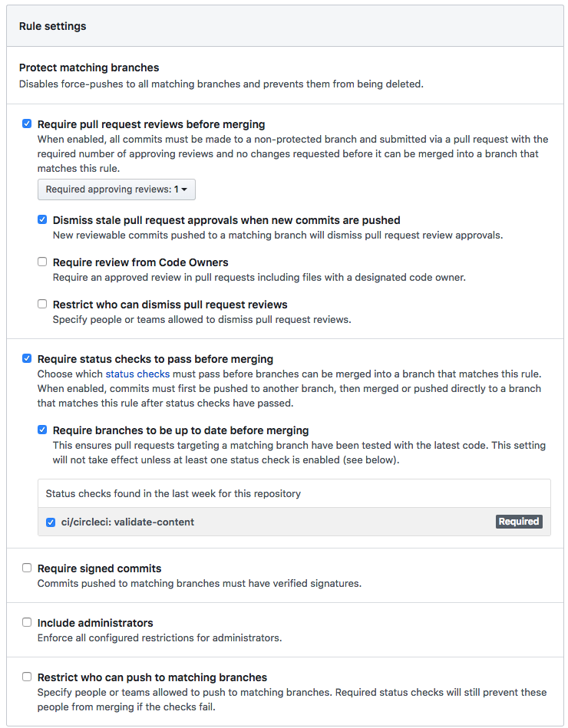Image resolution: width=568 pixels, height=728 pixels.
Task: Click the Include administrators label
Action: 95,623
